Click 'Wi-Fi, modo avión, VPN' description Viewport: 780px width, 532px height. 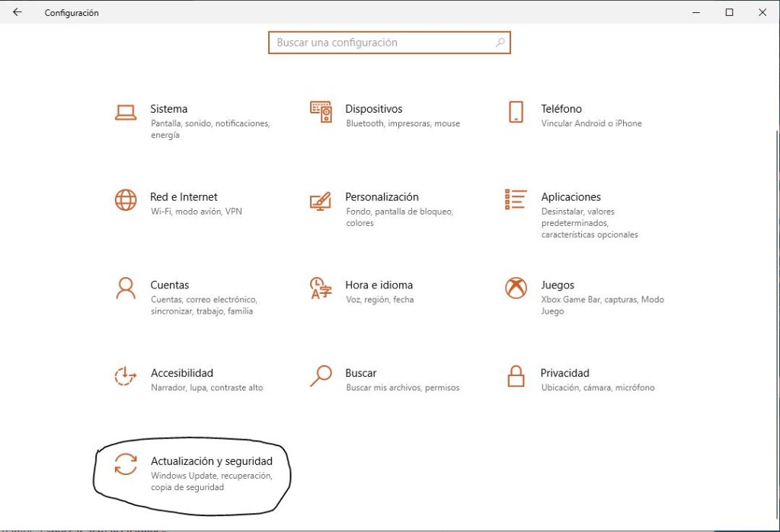coord(196,212)
